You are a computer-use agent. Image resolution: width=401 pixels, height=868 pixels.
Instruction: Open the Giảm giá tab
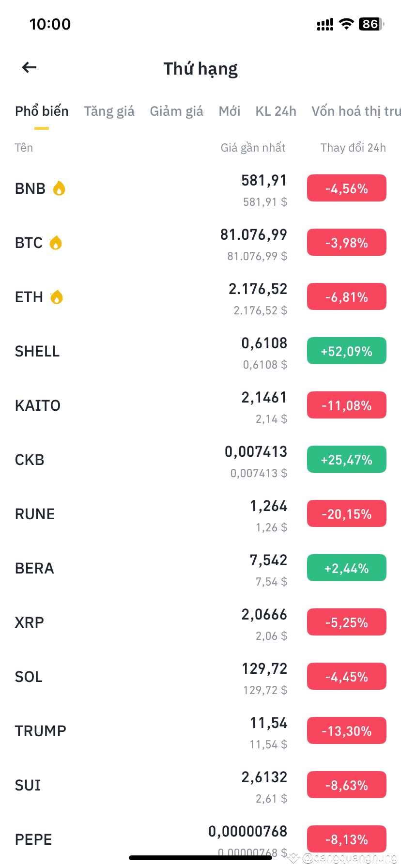pos(176,111)
